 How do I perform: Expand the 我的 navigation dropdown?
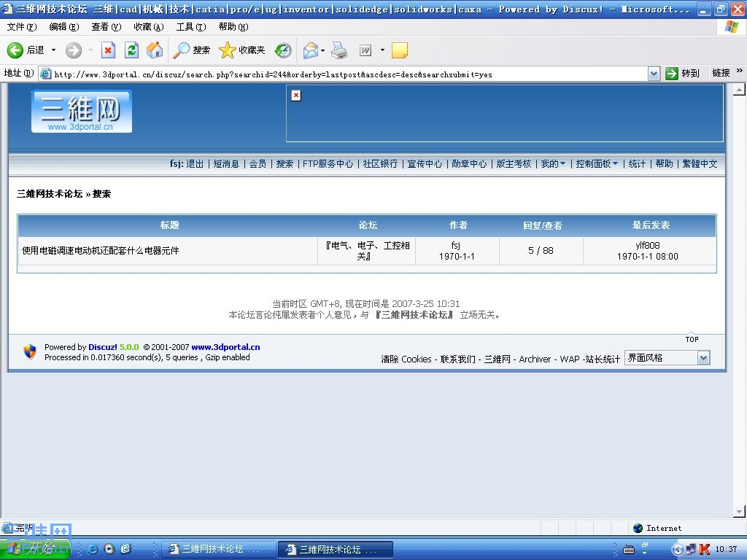pos(553,164)
